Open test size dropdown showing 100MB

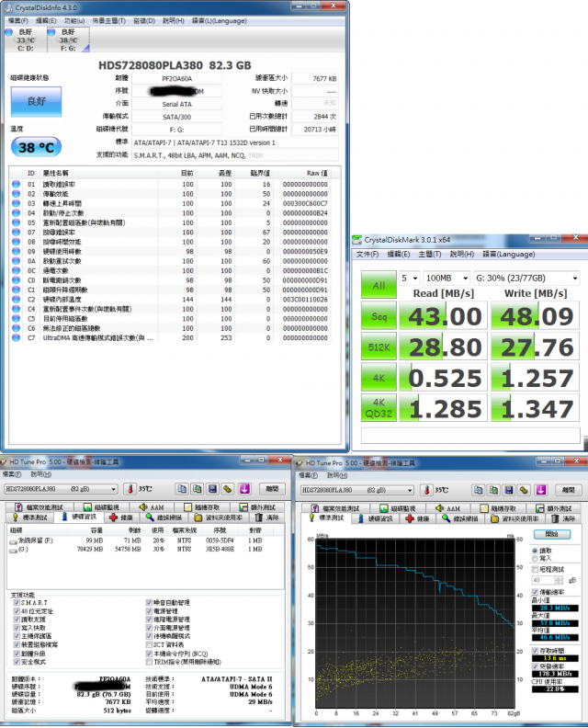[447, 279]
